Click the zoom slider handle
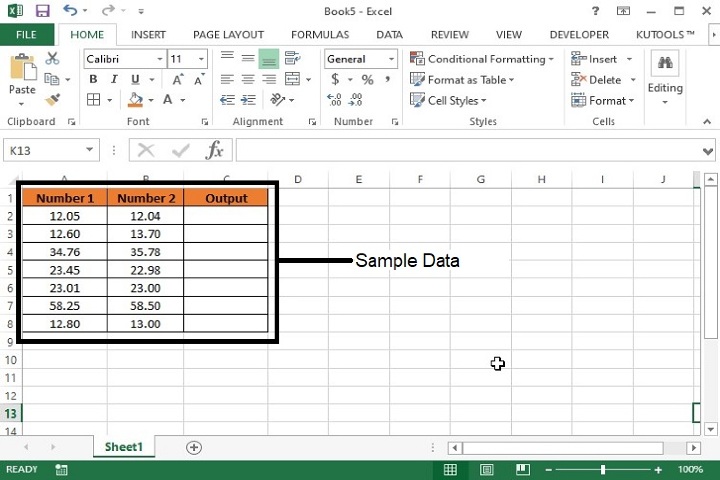 603,469
